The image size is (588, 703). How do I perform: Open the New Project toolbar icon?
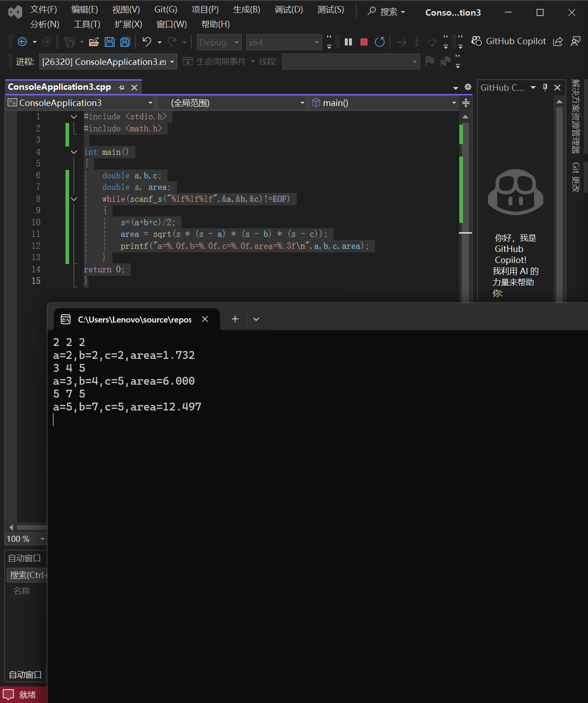tap(70, 42)
